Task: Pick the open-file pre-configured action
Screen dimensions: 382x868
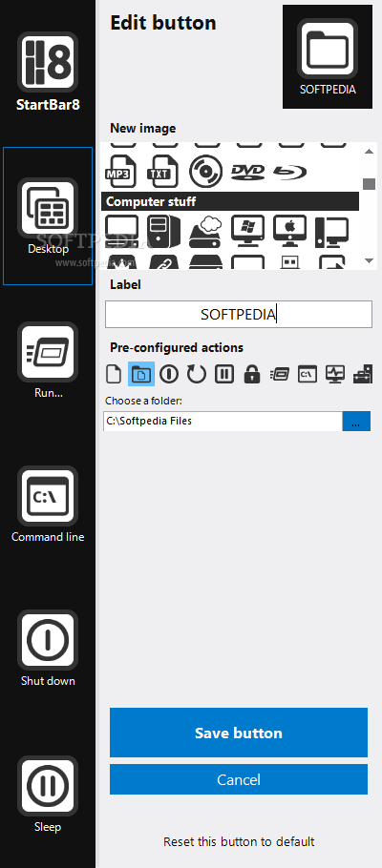Action: pyautogui.click(x=114, y=374)
